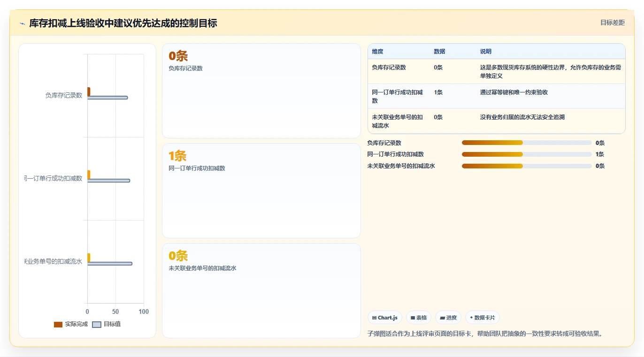This screenshot has width=644, height=357.
Task: Click the 数据 table column header
Action: point(439,52)
